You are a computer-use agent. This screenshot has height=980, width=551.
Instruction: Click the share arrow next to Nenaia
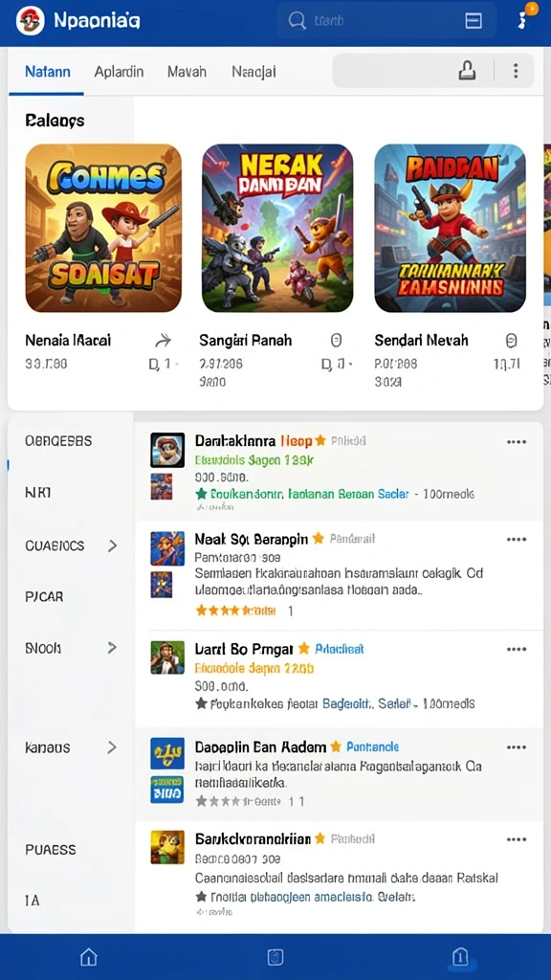tap(163, 341)
